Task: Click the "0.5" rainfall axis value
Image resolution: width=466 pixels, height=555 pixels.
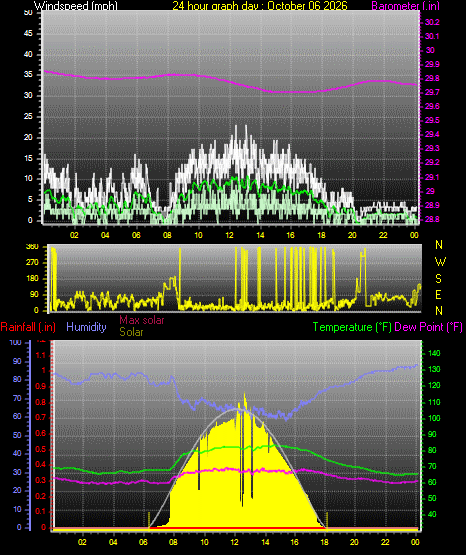Action: click(x=41, y=450)
